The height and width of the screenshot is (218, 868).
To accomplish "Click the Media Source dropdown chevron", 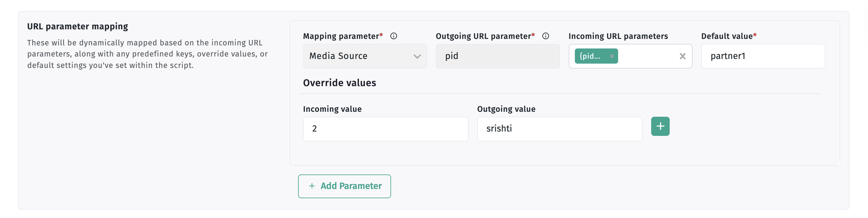I will (417, 57).
